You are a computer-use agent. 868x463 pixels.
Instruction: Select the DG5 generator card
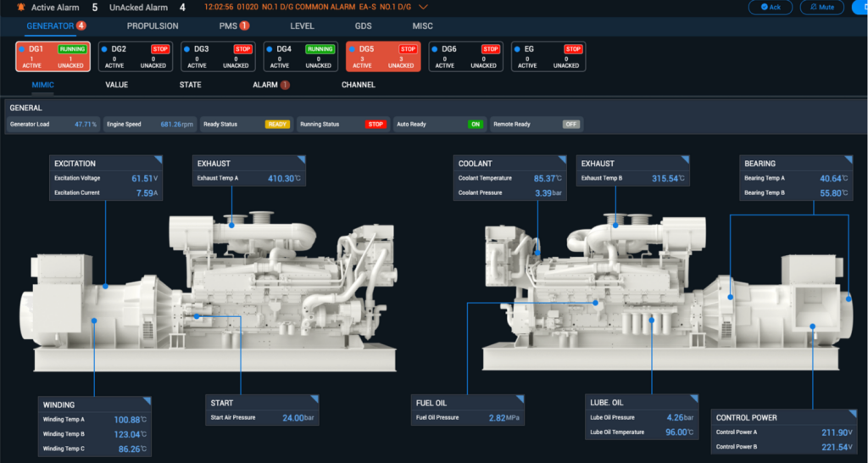coord(382,56)
